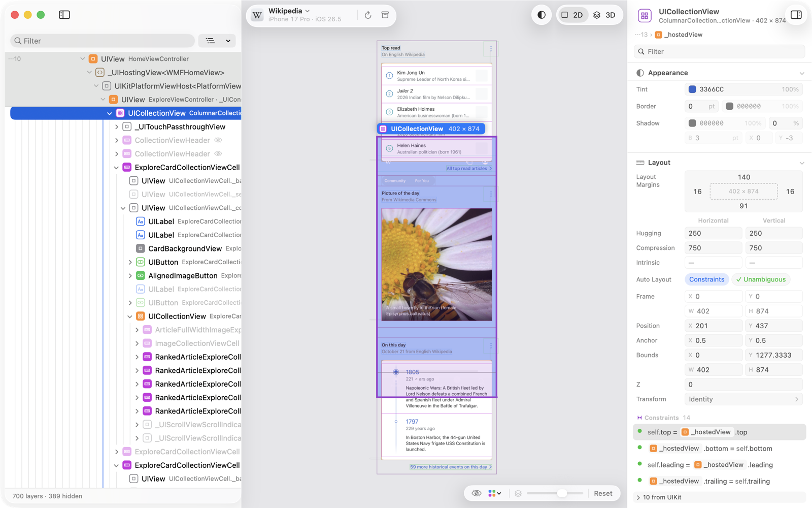Toggle the left sidebar panel icon

click(64, 15)
